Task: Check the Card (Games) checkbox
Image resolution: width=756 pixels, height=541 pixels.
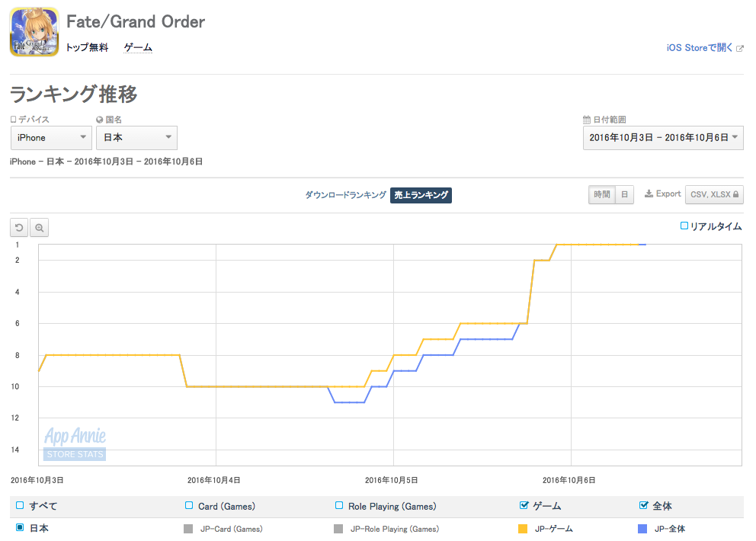Action: coord(189,505)
